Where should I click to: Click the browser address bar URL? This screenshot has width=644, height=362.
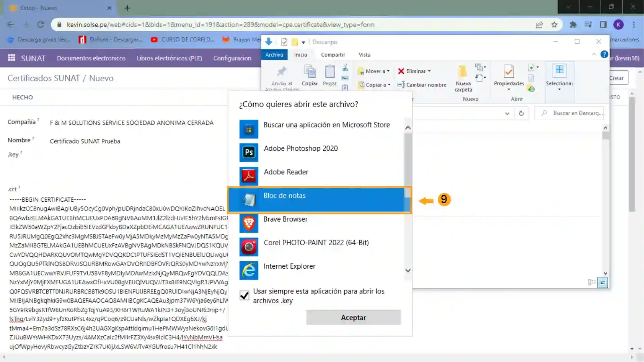(220, 24)
